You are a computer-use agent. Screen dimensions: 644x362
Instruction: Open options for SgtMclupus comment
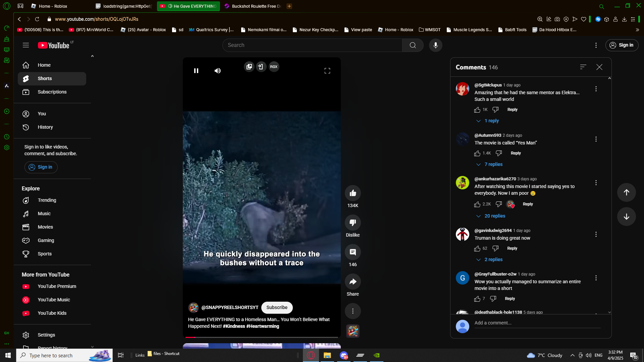pos(596,89)
